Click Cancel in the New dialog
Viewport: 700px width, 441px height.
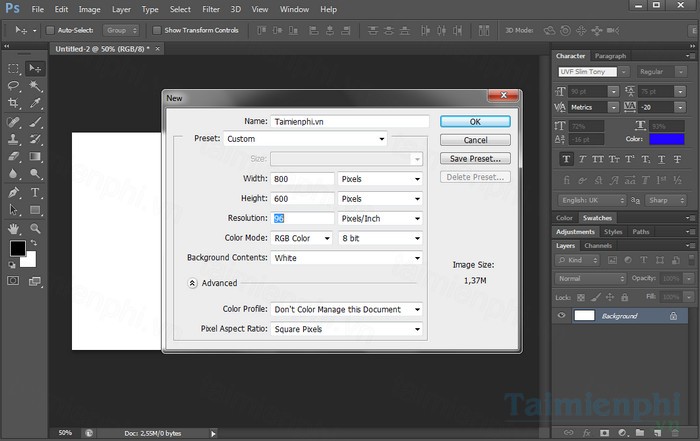coord(475,140)
